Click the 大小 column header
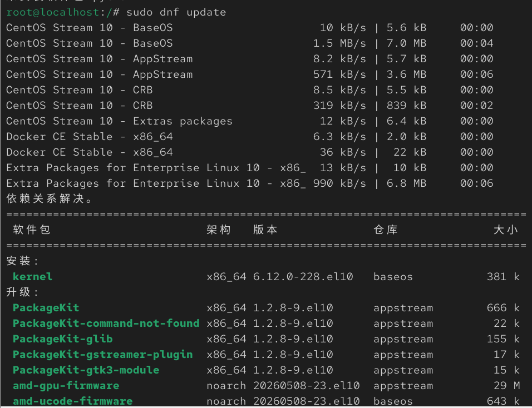 pyautogui.click(x=505, y=230)
